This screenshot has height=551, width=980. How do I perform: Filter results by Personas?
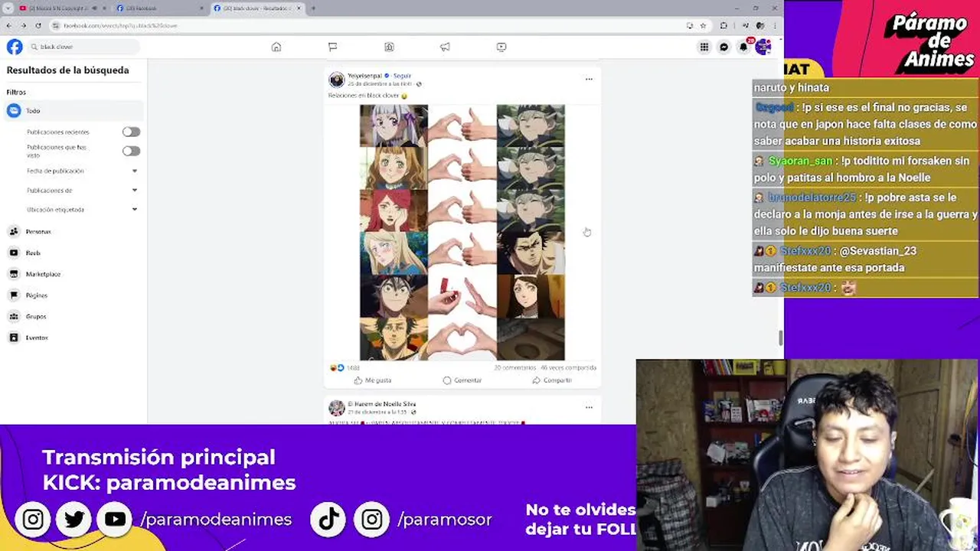tap(73, 231)
